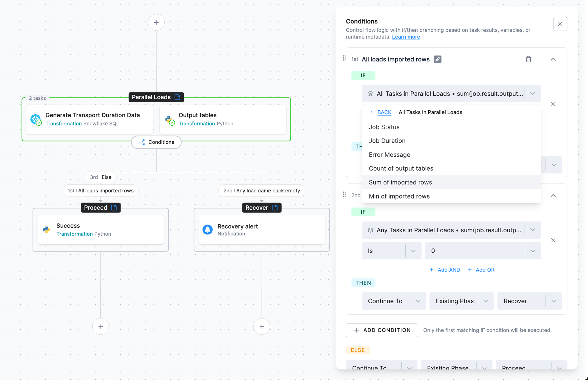Screen dimensions: 588x380
Task: Open the ELSE Existing Phase dropdown
Action: point(456,365)
